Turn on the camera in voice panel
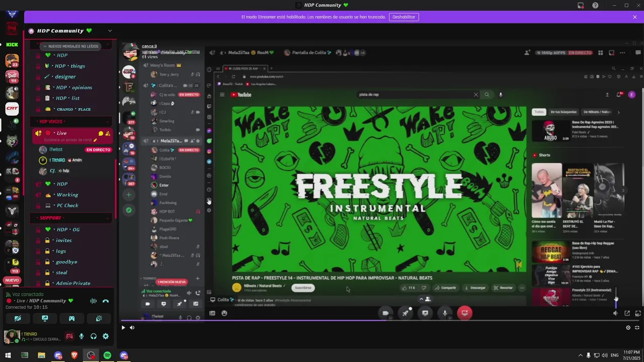644x362 pixels. coord(18,318)
